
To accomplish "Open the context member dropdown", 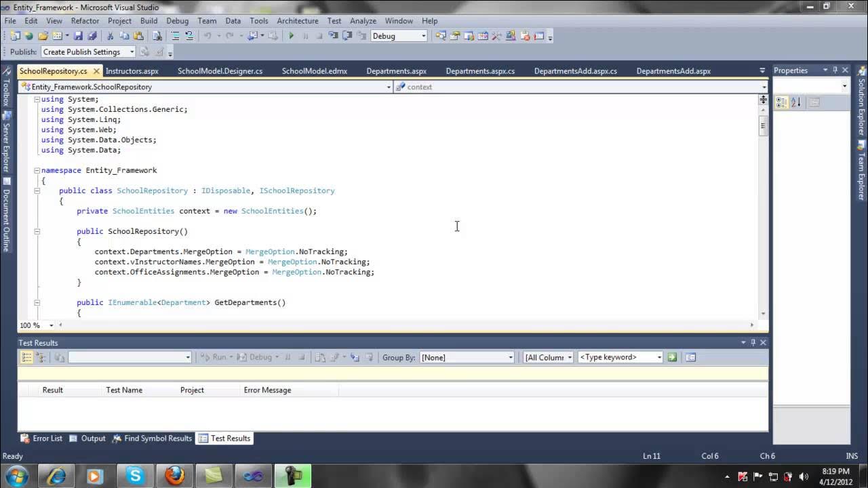I will pos(764,87).
